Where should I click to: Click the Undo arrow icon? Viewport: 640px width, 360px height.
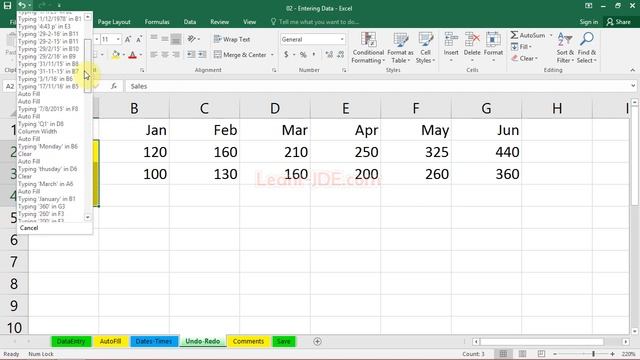coord(22,5)
